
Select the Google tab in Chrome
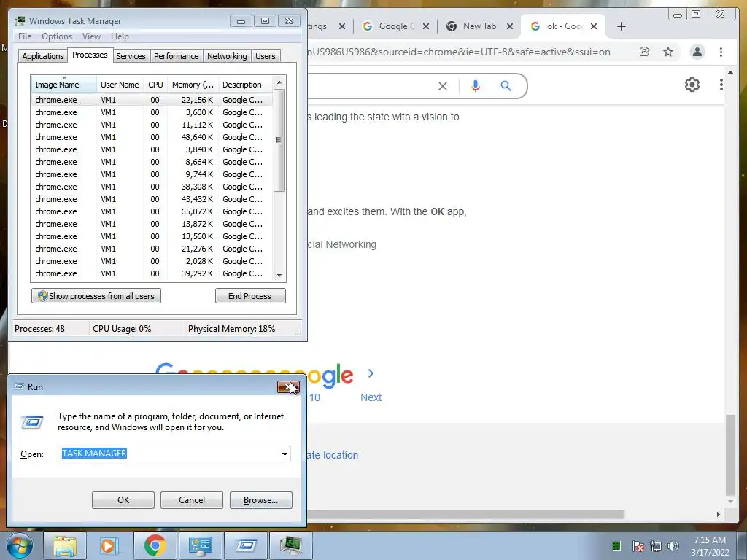(x=395, y=26)
